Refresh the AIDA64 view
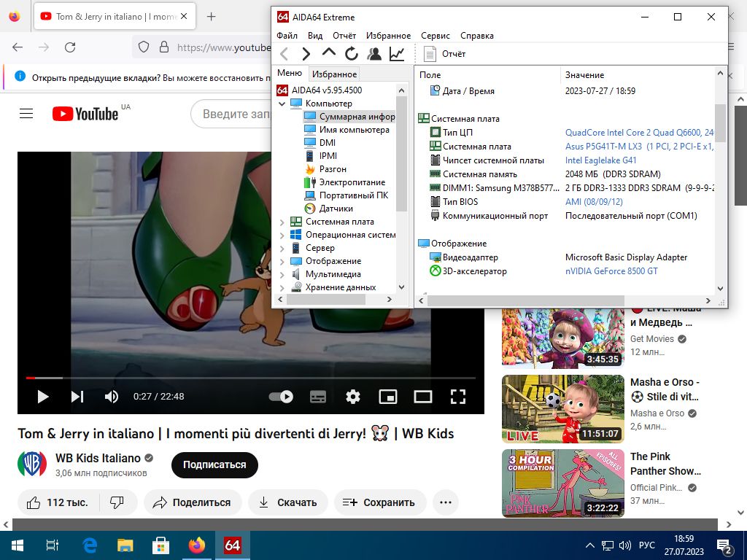747x560 pixels. (352, 54)
